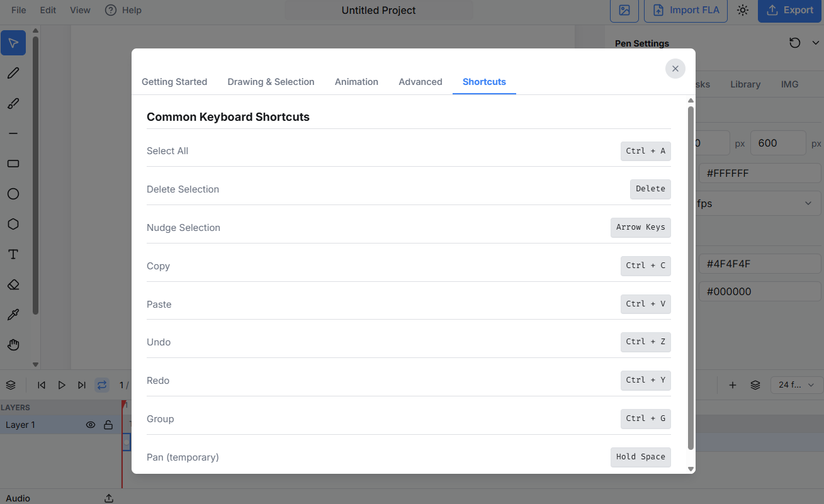
Task: Select the Eyedropper tool
Action: click(x=13, y=315)
